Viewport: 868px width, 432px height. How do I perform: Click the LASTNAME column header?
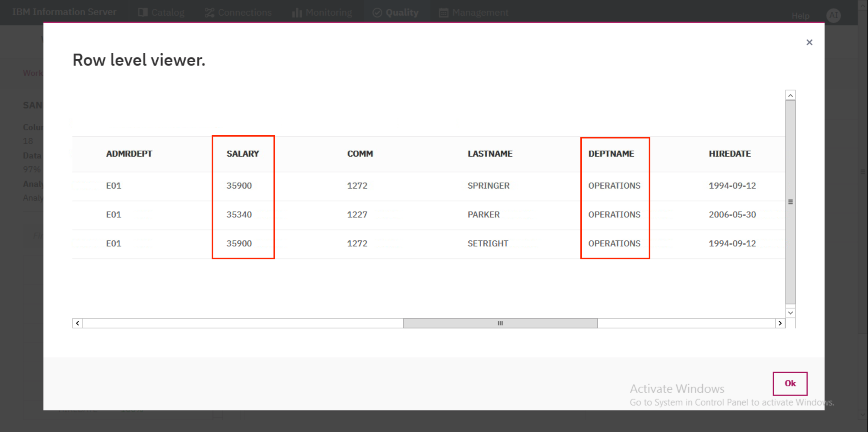(x=490, y=154)
